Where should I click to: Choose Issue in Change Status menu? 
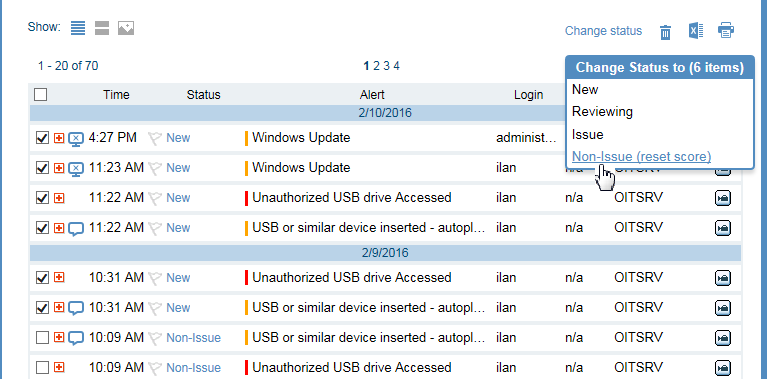pyautogui.click(x=587, y=134)
